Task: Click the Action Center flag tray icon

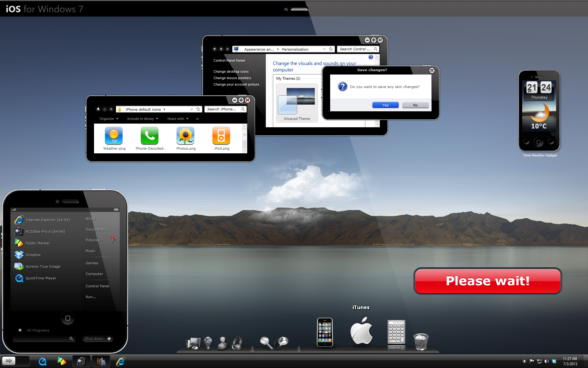Action: (532, 361)
